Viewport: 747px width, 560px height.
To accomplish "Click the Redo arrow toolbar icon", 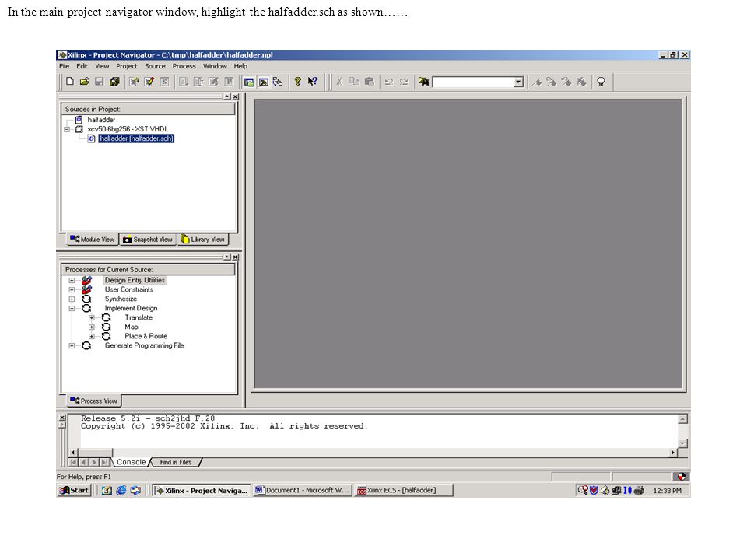I will click(404, 82).
